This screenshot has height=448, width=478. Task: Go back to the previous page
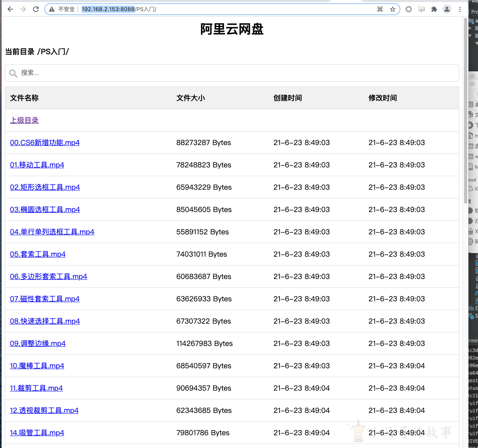click(10, 9)
